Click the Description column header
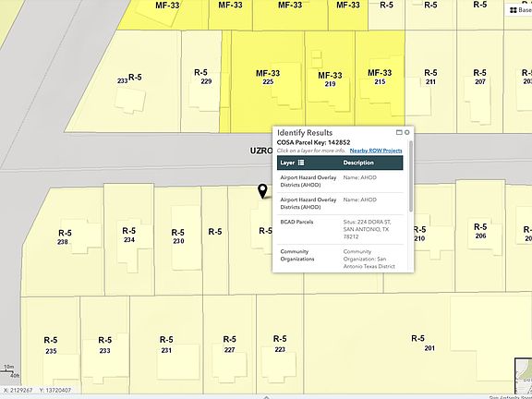 358,163
